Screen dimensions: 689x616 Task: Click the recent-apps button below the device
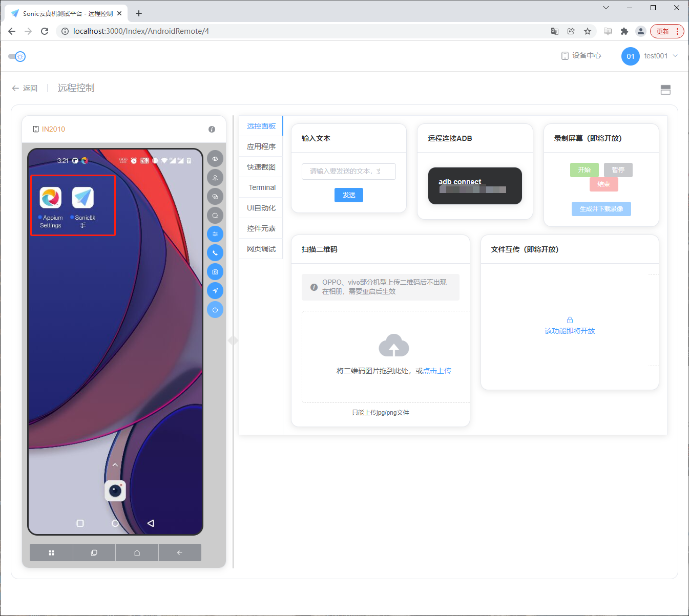[x=94, y=553]
